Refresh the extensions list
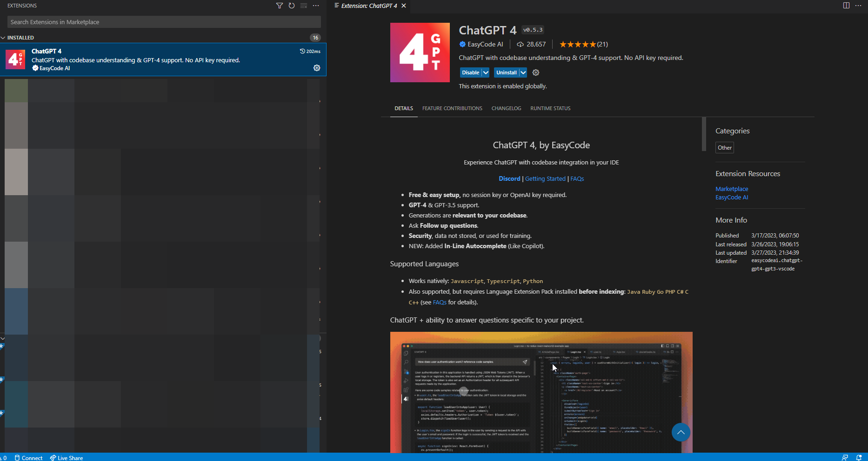 click(x=292, y=6)
